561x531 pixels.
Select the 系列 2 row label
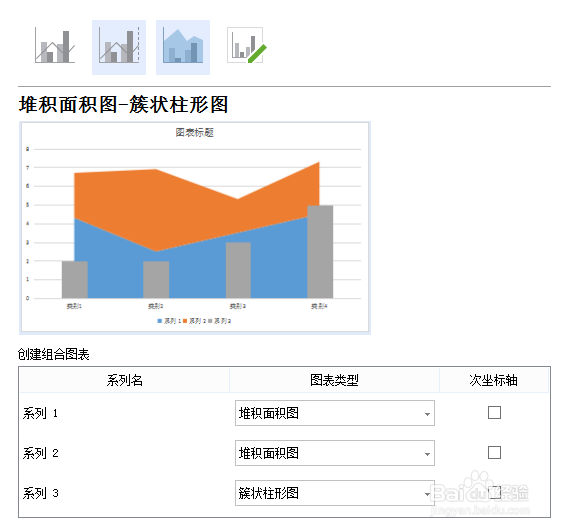coord(40,453)
